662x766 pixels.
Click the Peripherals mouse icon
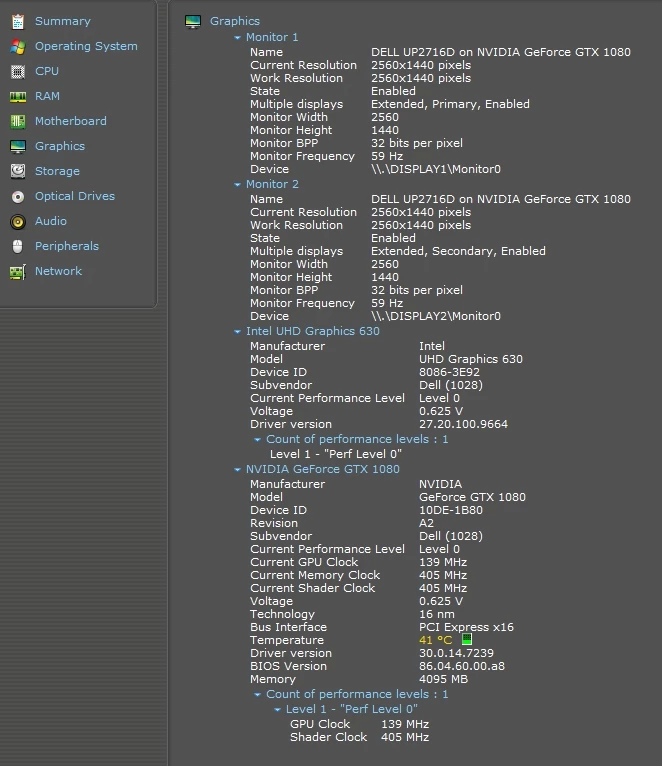pyautogui.click(x=18, y=246)
